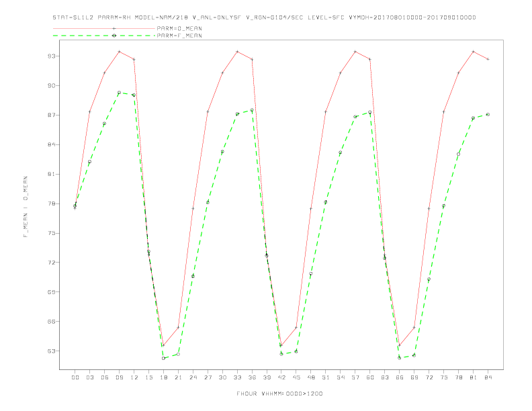Viewport: 532px width, 411px height.
Task: Click x-axis tick label 51
Action: (x=326, y=377)
